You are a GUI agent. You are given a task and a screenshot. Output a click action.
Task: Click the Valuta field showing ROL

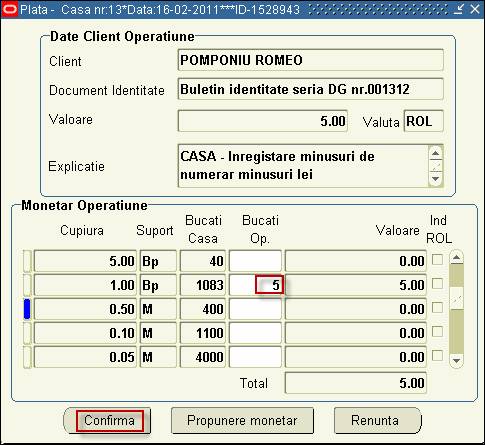[x=424, y=121]
